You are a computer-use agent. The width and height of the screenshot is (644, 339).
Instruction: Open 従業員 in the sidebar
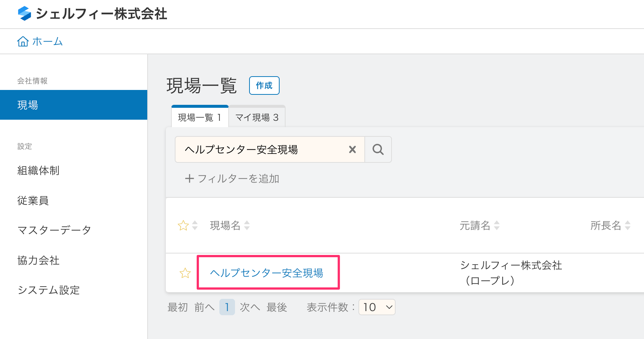(33, 201)
